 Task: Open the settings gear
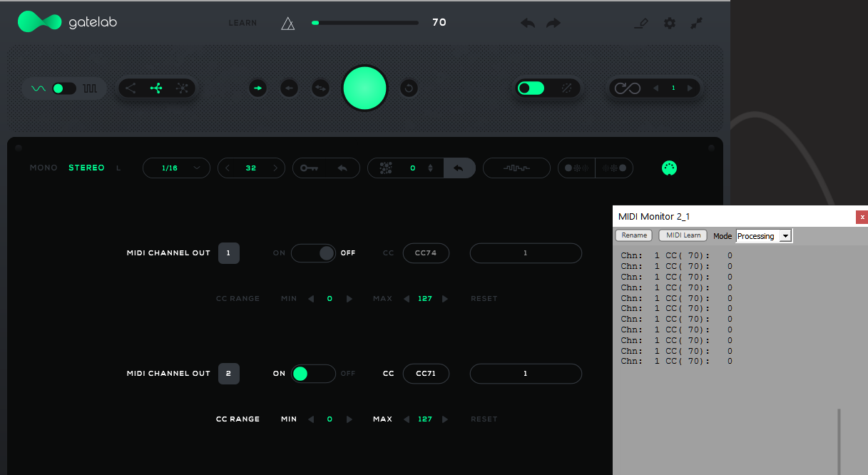click(669, 23)
